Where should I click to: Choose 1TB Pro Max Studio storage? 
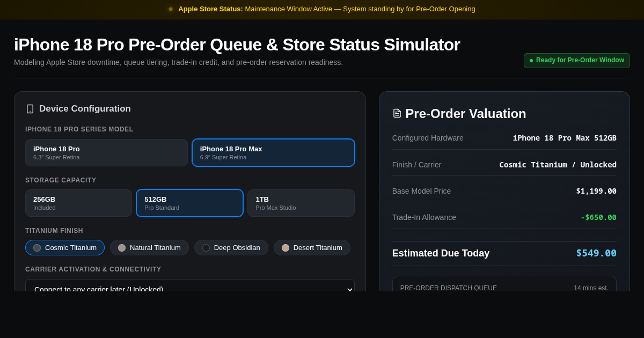pos(301,203)
